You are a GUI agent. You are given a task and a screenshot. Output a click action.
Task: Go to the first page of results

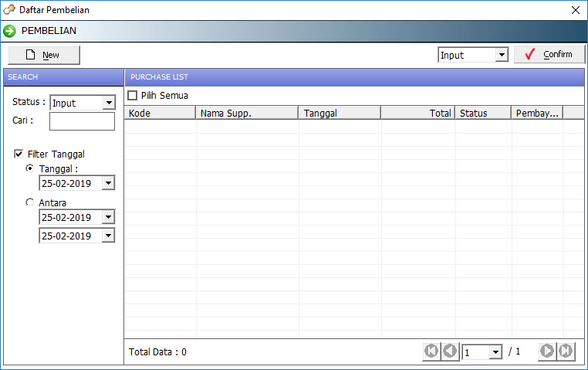431,351
